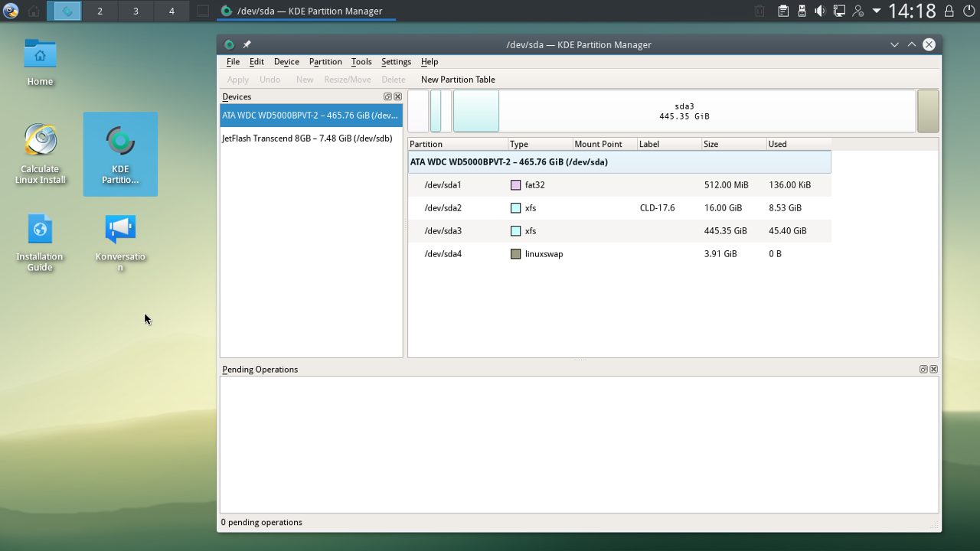Open the Installation Guide desktop icon

pos(40,242)
